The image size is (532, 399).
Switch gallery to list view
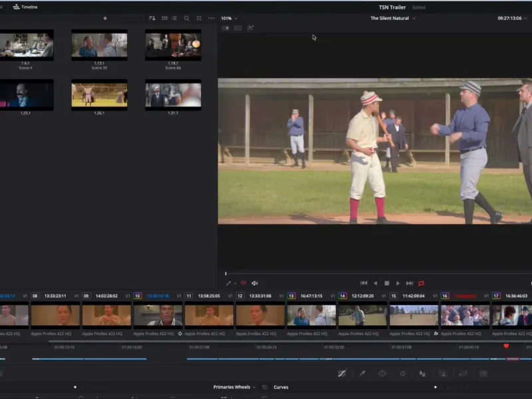pyautogui.click(x=174, y=19)
